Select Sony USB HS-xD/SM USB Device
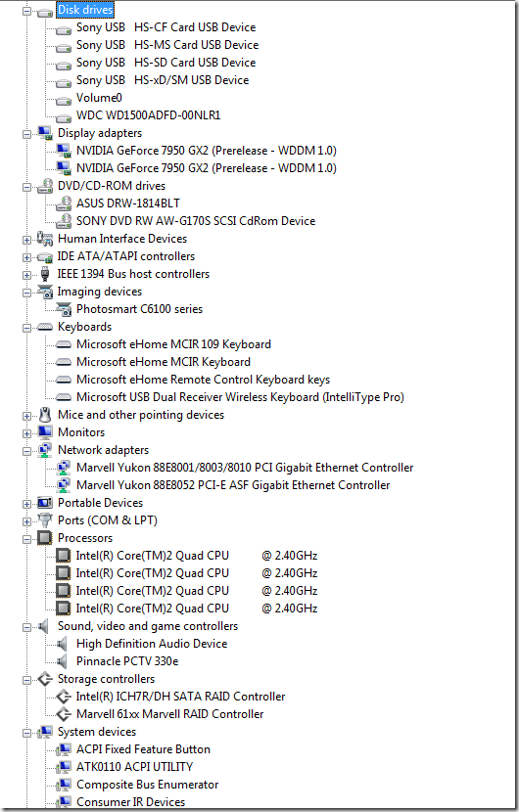This screenshot has height=812, width=519. [163, 80]
